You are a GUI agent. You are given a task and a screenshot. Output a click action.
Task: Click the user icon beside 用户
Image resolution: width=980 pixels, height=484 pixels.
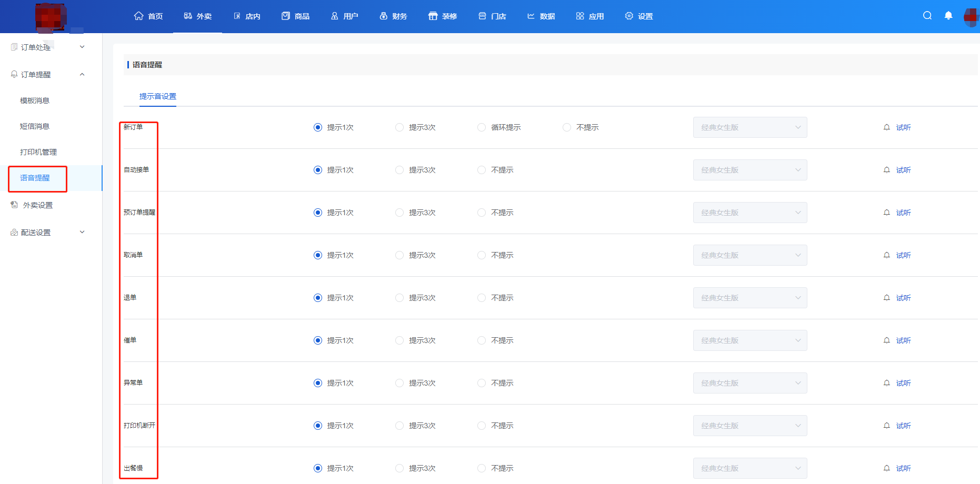coord(335,16)
